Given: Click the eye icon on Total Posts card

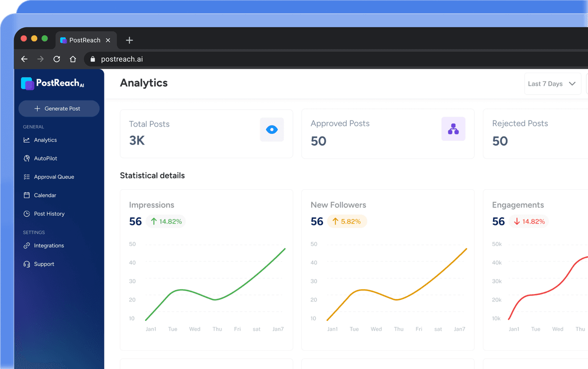Looking at the screenshot, I should pyautogui.click(x=271, y=129).
